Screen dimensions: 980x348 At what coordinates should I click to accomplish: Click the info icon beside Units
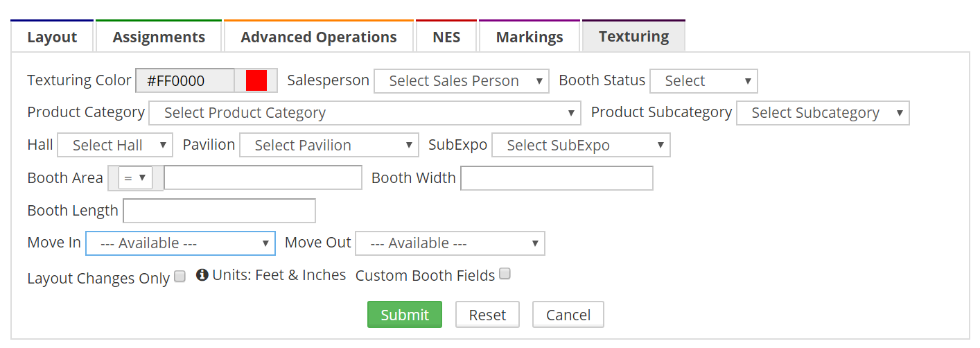tap(202, 275)
